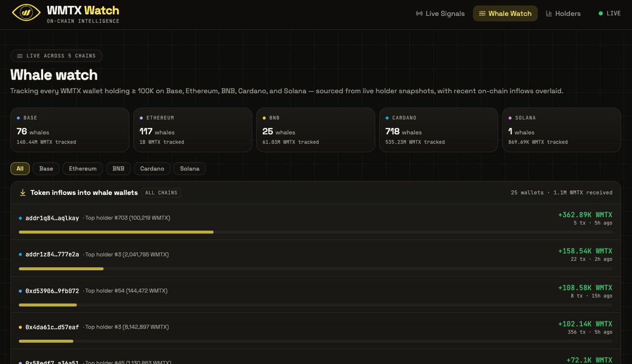
Task: Open the Holders tab
Action: [x=563, y=14]
